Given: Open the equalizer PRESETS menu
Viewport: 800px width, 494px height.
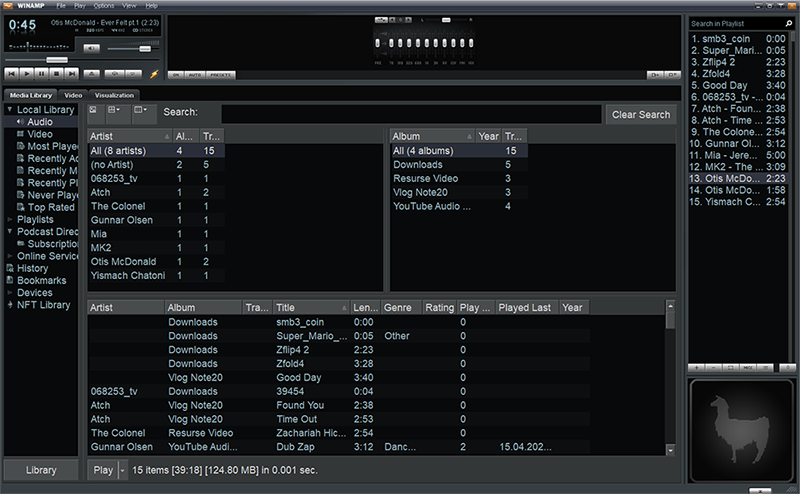Looking at the screenshot, I should (220, 75).
